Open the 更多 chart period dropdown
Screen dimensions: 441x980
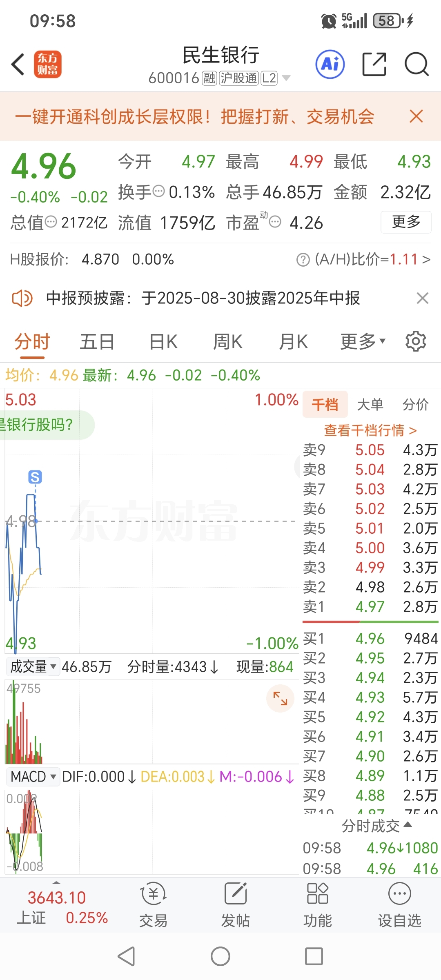click(x=363, y=341)
